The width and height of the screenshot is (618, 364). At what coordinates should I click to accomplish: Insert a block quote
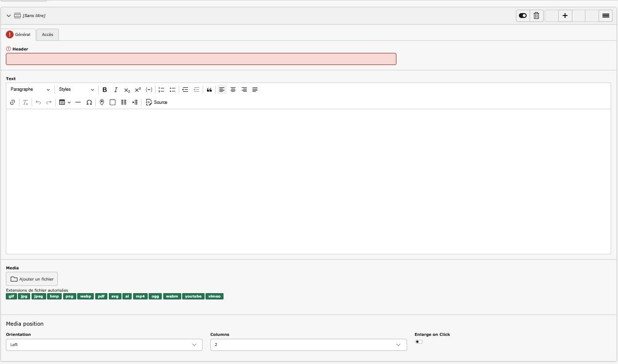pyautogui.click(x=209, y=90)
